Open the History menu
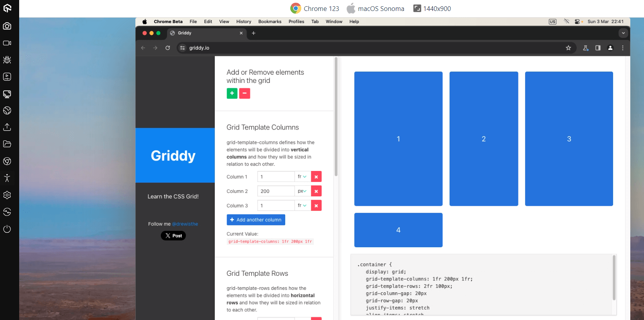Viewport: 644px width, 320px height. tap(244, 22)
